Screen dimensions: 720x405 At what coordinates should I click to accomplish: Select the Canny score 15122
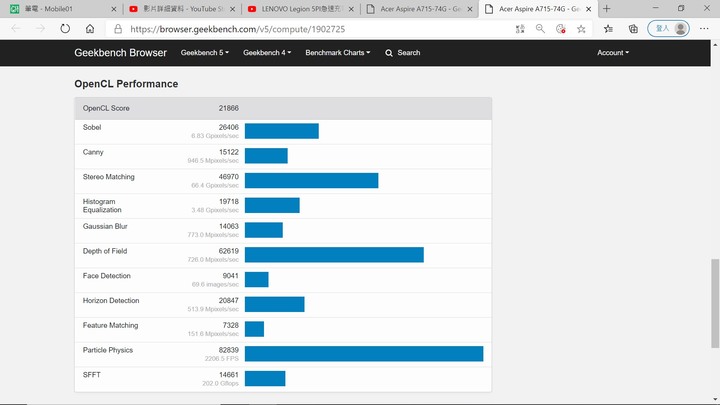coord(229,152)
